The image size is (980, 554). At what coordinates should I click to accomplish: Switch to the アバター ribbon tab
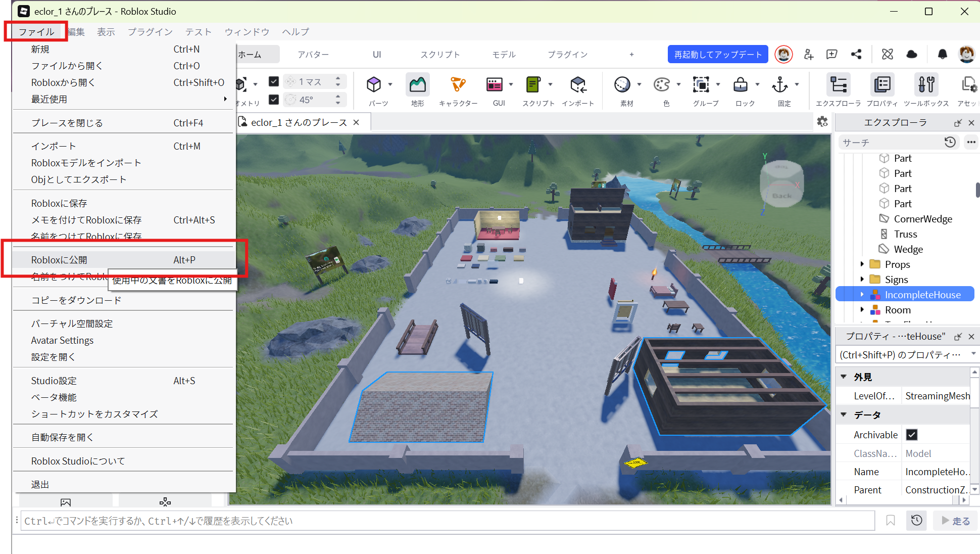(313, 55)
